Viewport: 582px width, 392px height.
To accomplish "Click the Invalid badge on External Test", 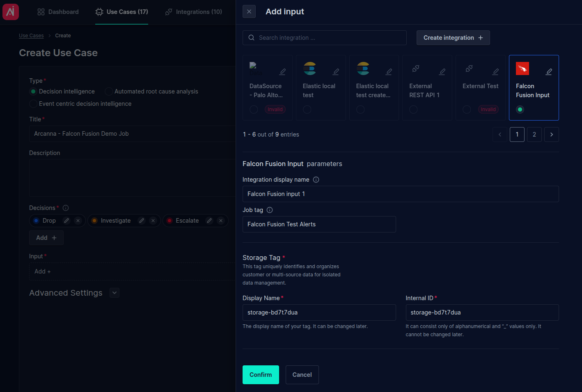I will [x=488, y=109].
